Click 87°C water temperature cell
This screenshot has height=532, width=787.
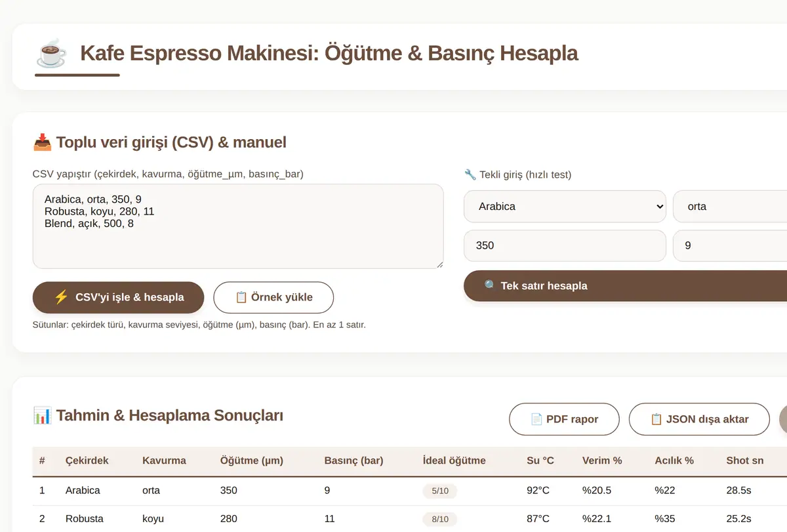[538, 518]
